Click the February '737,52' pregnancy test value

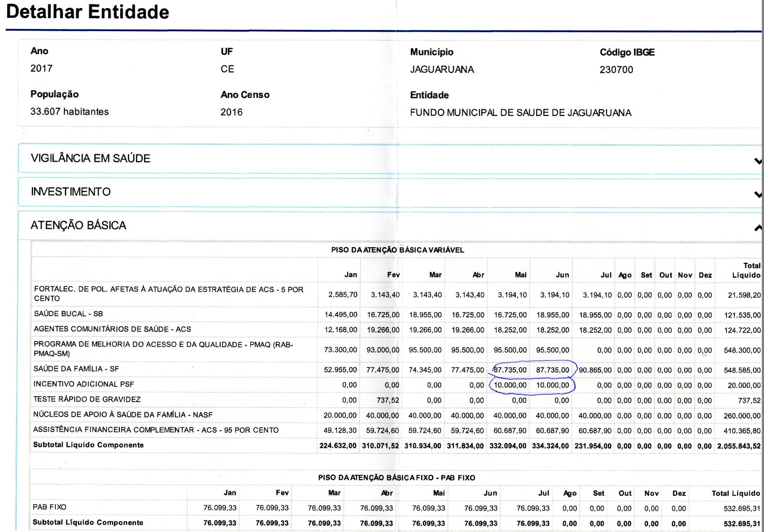click(x=388, y=400)
